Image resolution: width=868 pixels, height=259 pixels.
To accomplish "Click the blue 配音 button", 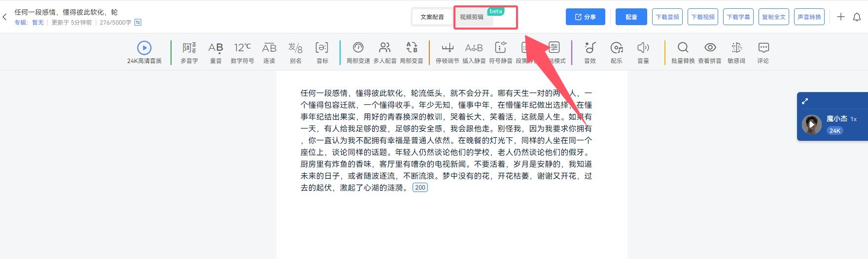I will click(x=631, y=17).
